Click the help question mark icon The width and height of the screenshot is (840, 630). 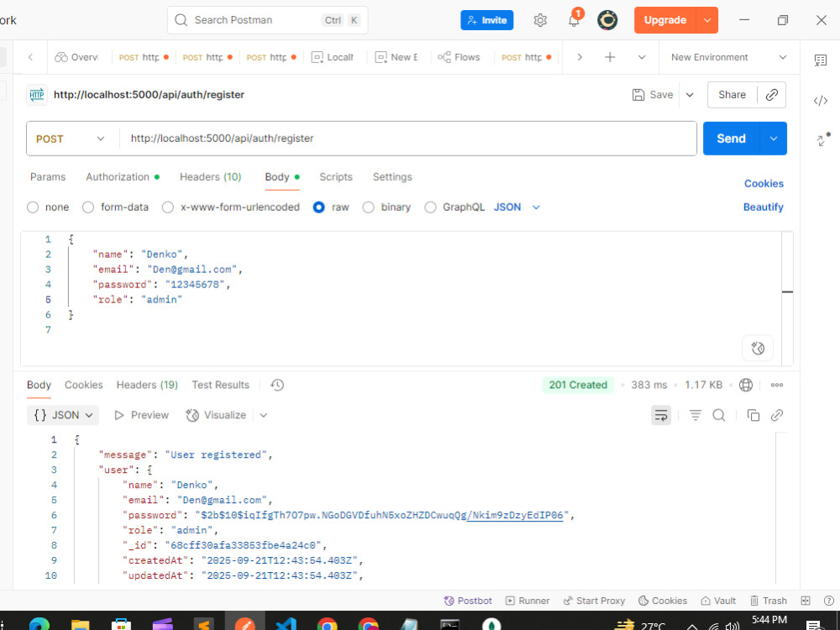pos(829,601)
